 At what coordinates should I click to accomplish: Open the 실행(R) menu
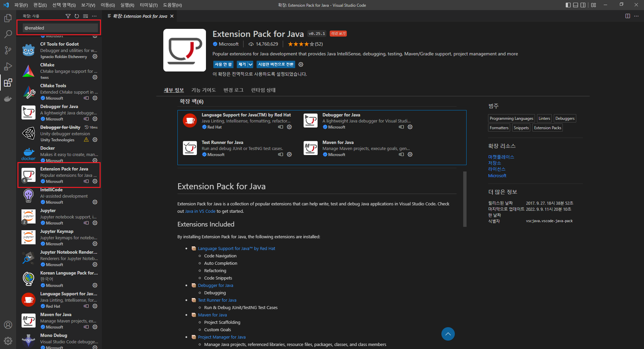(127, 5)
